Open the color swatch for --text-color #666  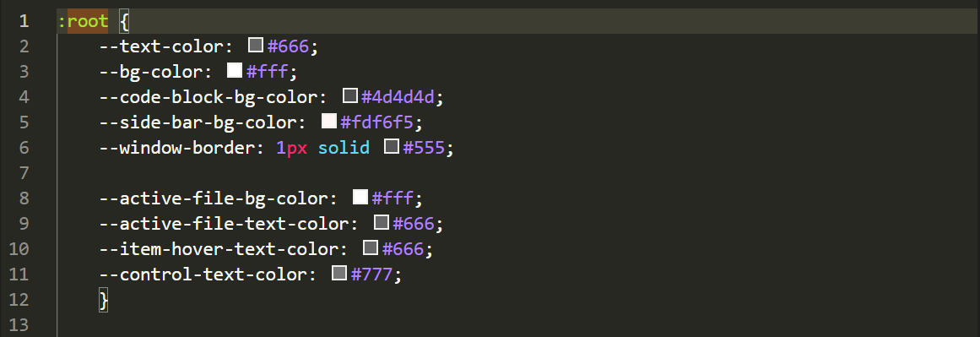click(x=256, y=45)
